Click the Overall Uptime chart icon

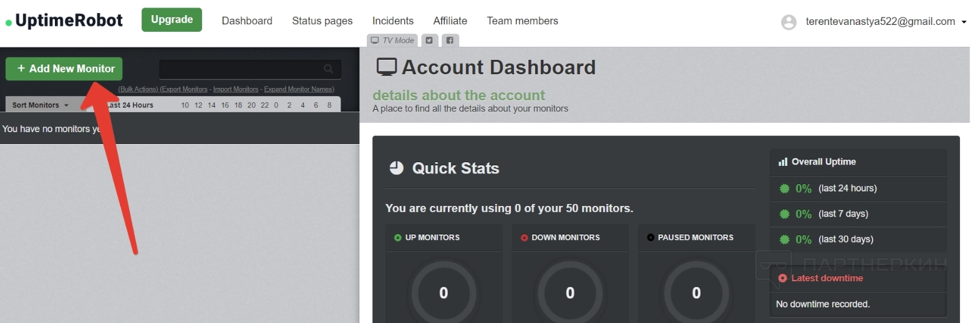point(783,162)
